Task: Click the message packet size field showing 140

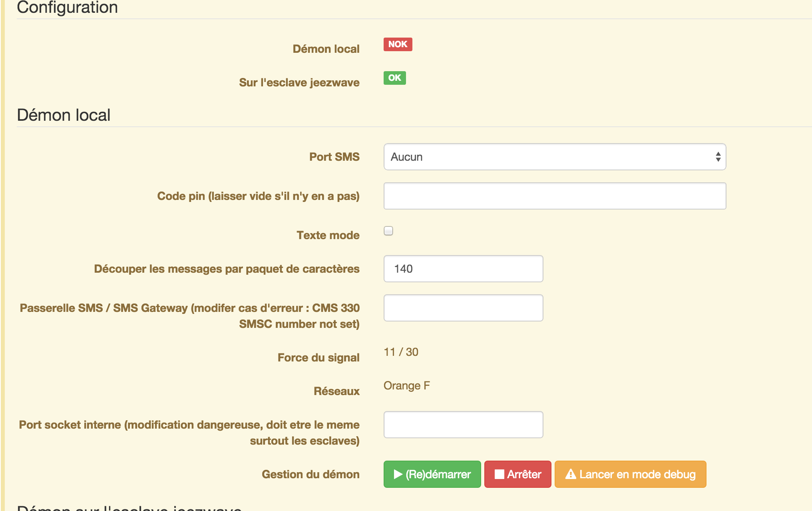Action: (463, 269)
